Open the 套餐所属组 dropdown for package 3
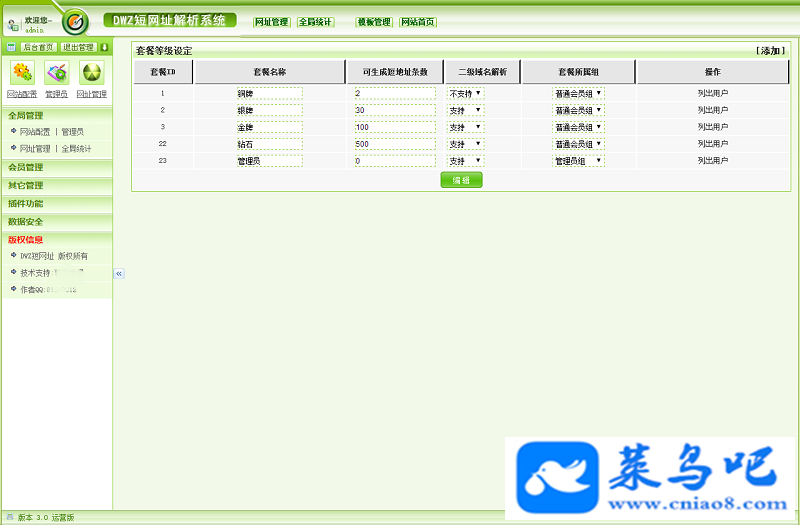Viewport: 800px width, 525px height. [578, 127]
